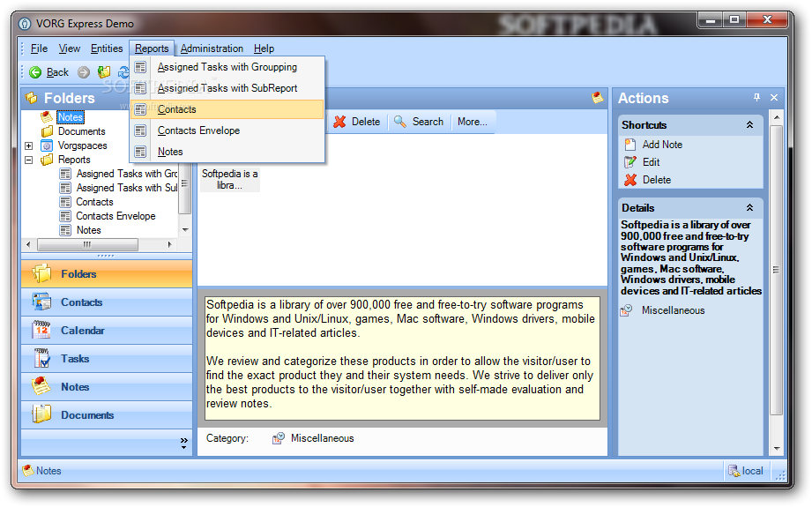Viewport: 812px width, 507px height.
Task: Select Contacts in Reports dropdown
Action: [227, 109]
